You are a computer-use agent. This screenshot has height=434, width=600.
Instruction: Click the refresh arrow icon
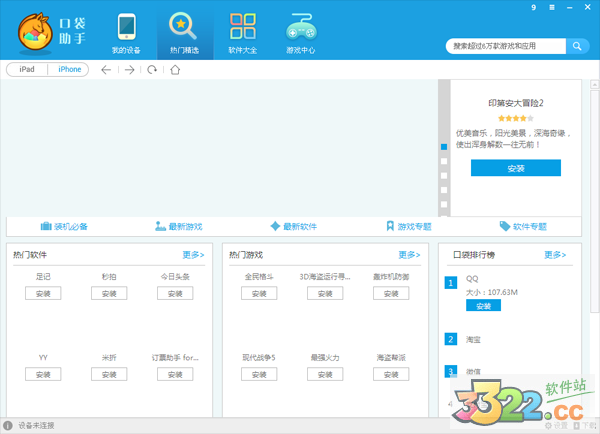point(152,70)
